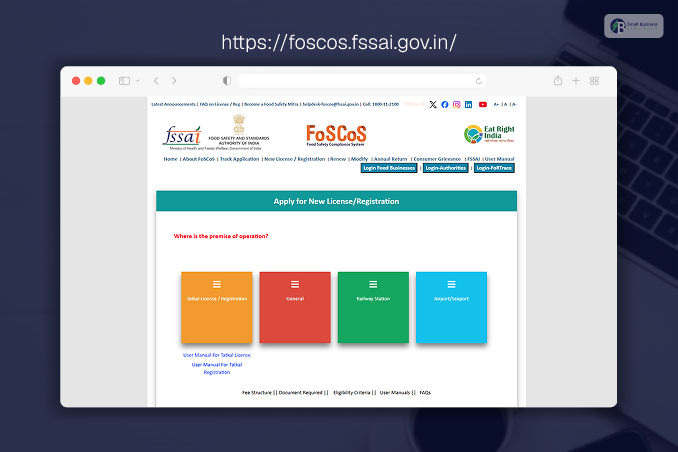Click the helpdesk email address link
678x452 pixels.
coord(330,104)
